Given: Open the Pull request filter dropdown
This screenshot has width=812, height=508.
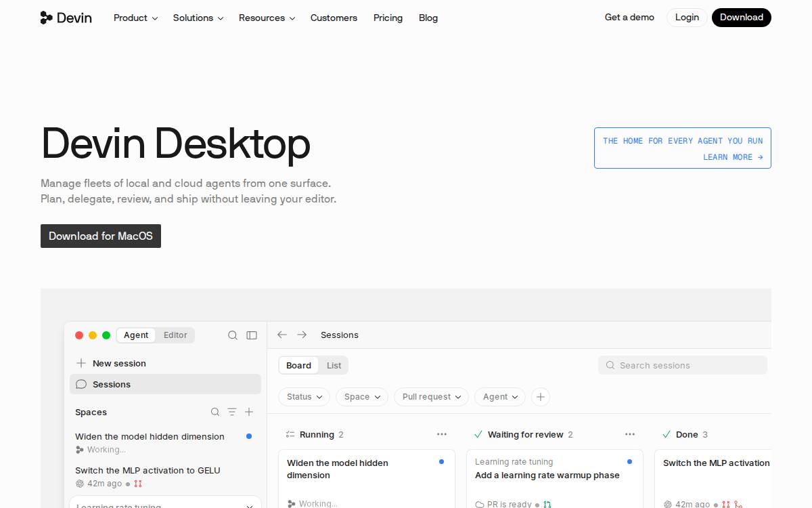Looking at the screenshot, I should pyautogui.click(x=431, y=397).
